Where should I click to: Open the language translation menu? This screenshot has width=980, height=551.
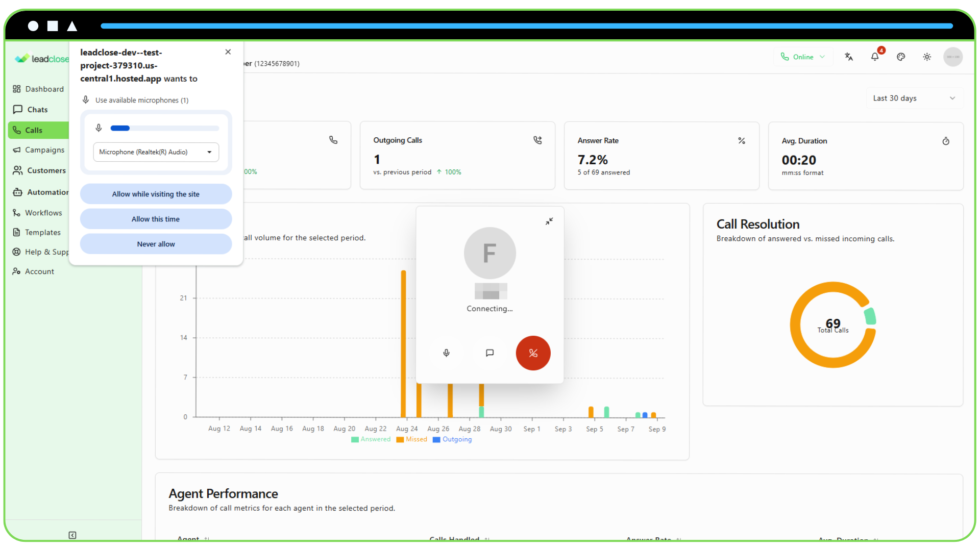coord(849,57)
